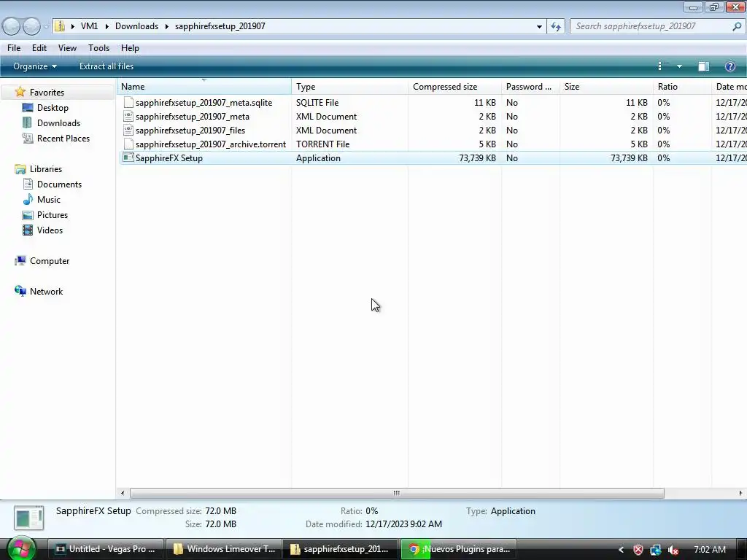The width and height of the screenshot is (747, 560).
Task: Open the Pictures library
Action: tap(53, 215)
